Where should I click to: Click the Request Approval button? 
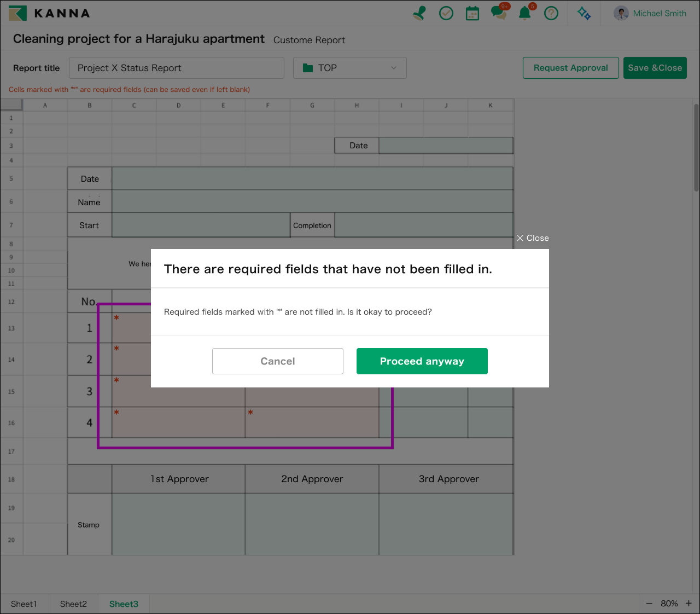pos(570,68)
